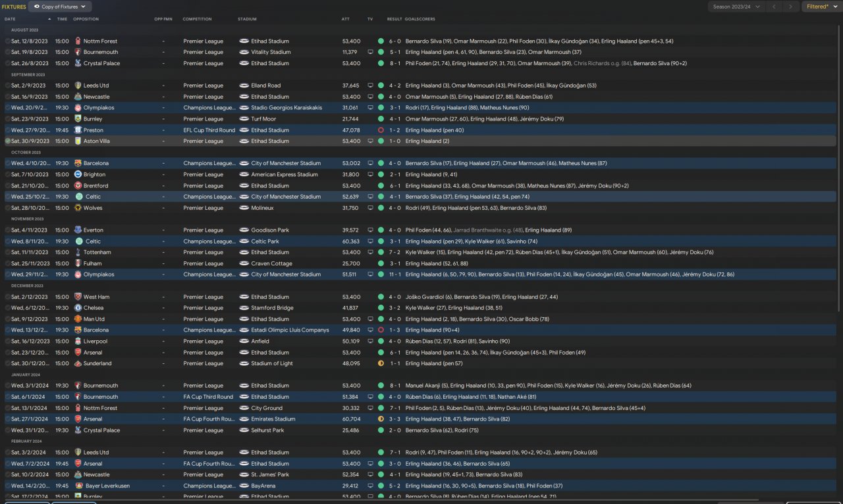Click the Sunderland club badge

coord(78,363)
